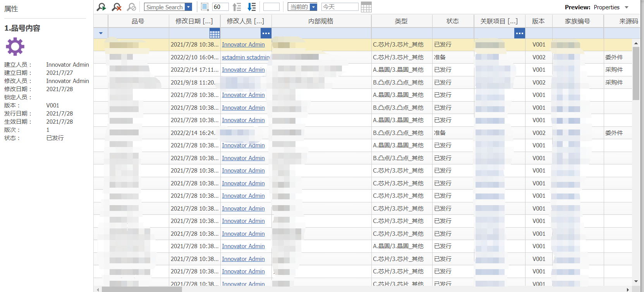Sort by the 状态 column header
Viewport: 644px width, 292px height.
click(453, 21)
